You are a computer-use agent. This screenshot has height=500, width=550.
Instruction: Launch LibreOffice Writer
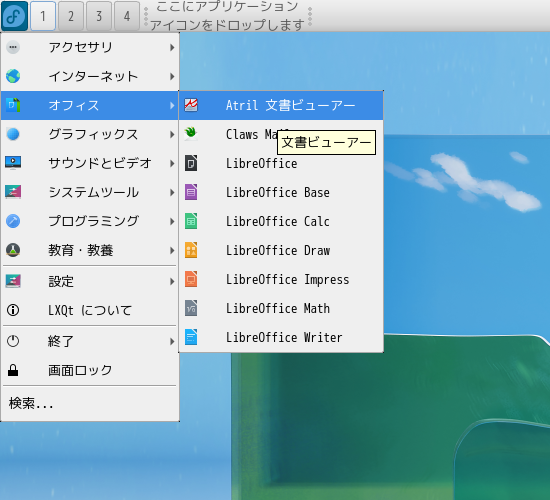tap(281, 337)
